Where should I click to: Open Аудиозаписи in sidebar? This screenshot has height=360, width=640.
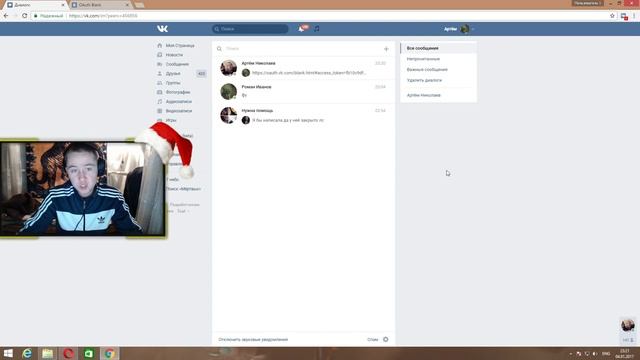point(180,102)
